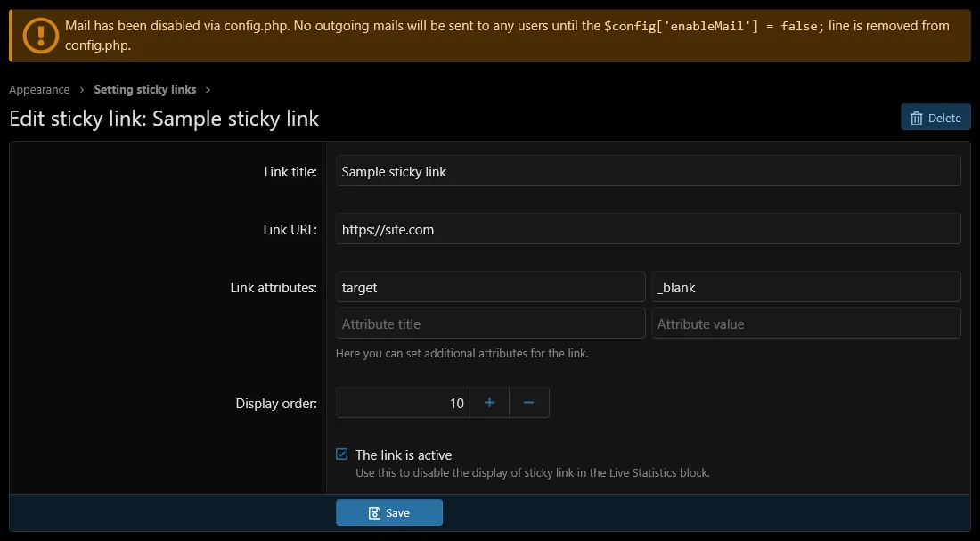Edit the '_blank' attribute value field
Viewport: 980px width, 541px height.
[805, 287]
